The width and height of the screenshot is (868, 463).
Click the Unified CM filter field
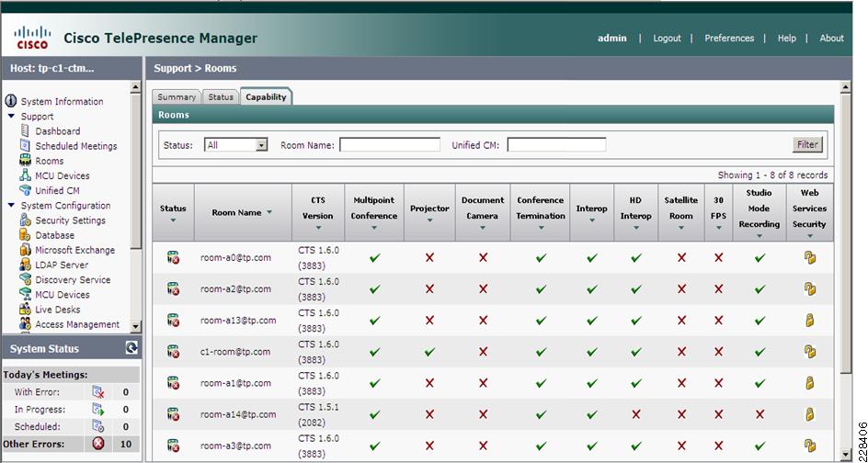click(x=556, y=145)
